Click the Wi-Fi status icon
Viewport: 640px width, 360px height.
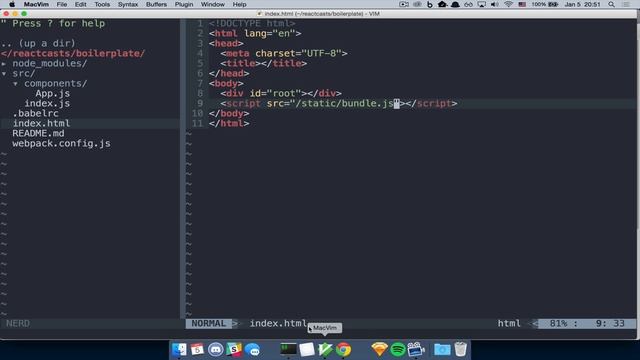click(508, 4)
